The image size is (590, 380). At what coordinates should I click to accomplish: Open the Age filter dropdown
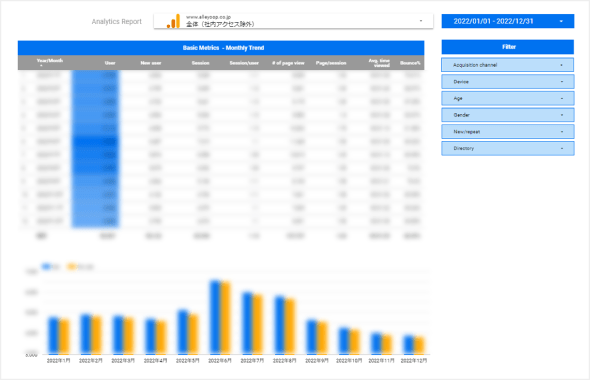coord(508,98)
